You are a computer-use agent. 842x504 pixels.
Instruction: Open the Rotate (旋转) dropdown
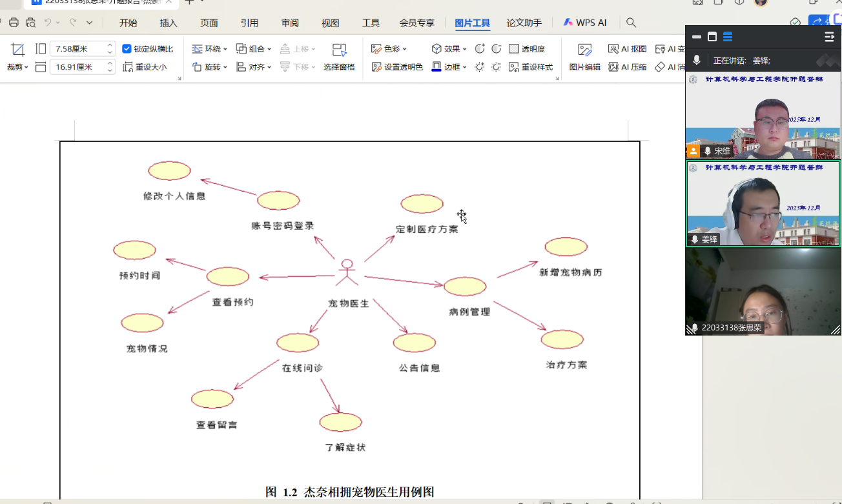click(210, 66)
